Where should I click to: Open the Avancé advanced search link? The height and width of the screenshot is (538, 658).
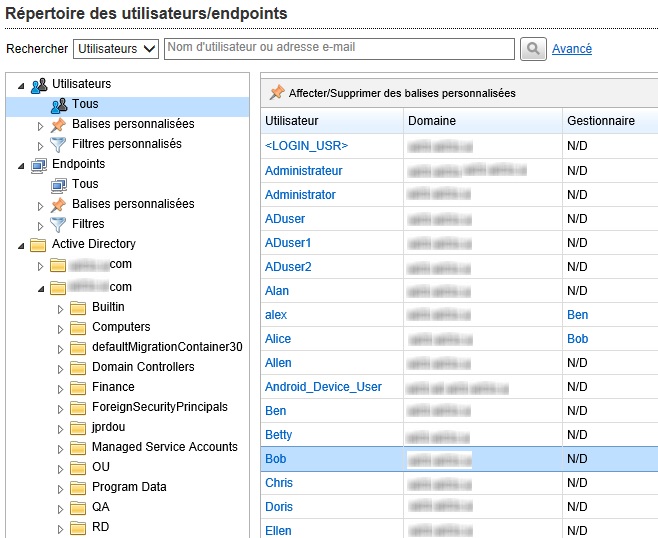[x=572, y=49]
